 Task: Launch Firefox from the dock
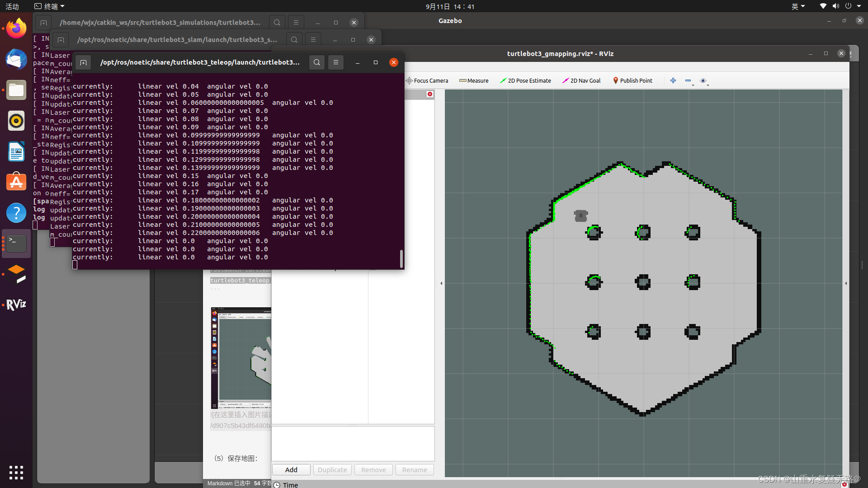pos(16,28)
